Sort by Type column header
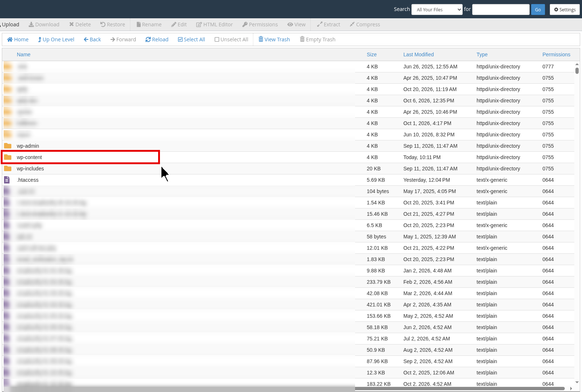 (482, 54)
